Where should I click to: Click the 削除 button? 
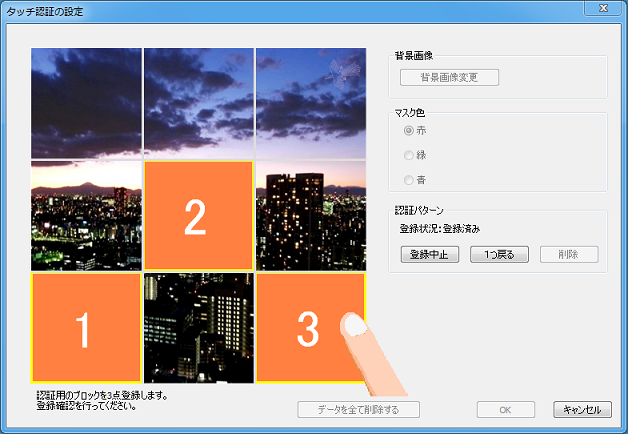pyautogui.click(x=569, y=255)
